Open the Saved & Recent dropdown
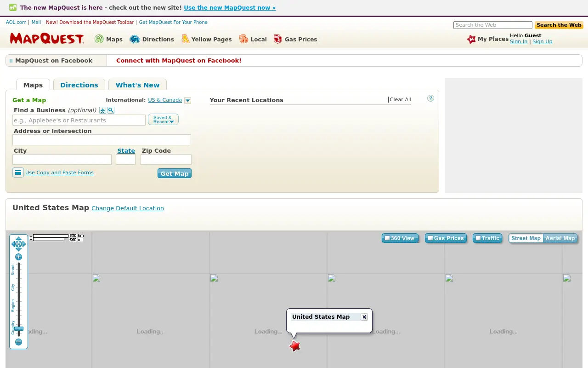 point(163,120)
